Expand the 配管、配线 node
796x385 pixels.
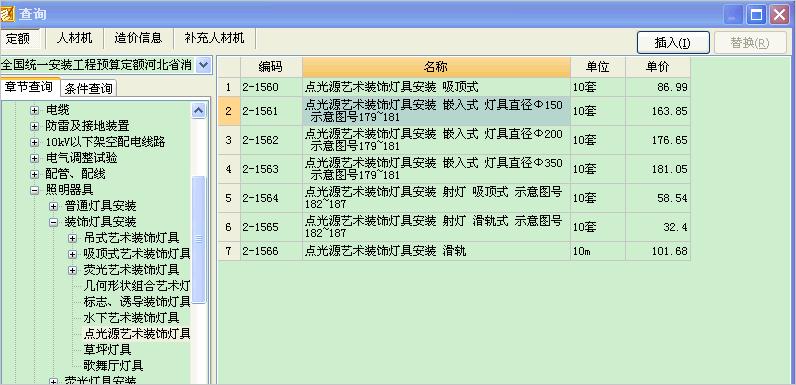pos(34,175)
